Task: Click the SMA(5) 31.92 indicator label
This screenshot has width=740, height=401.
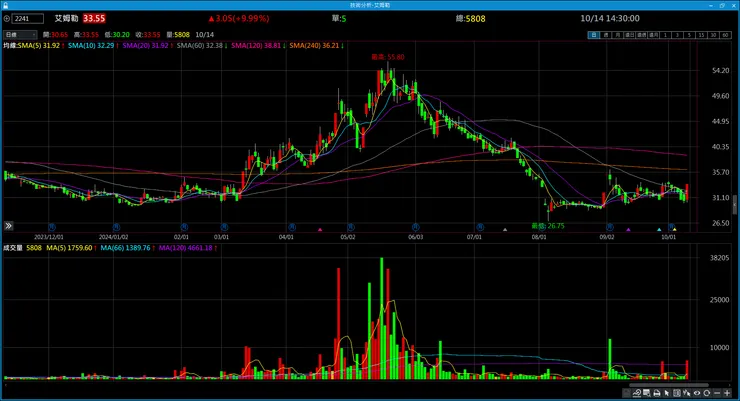Action: pyautogui.click(x=41, y=46)
